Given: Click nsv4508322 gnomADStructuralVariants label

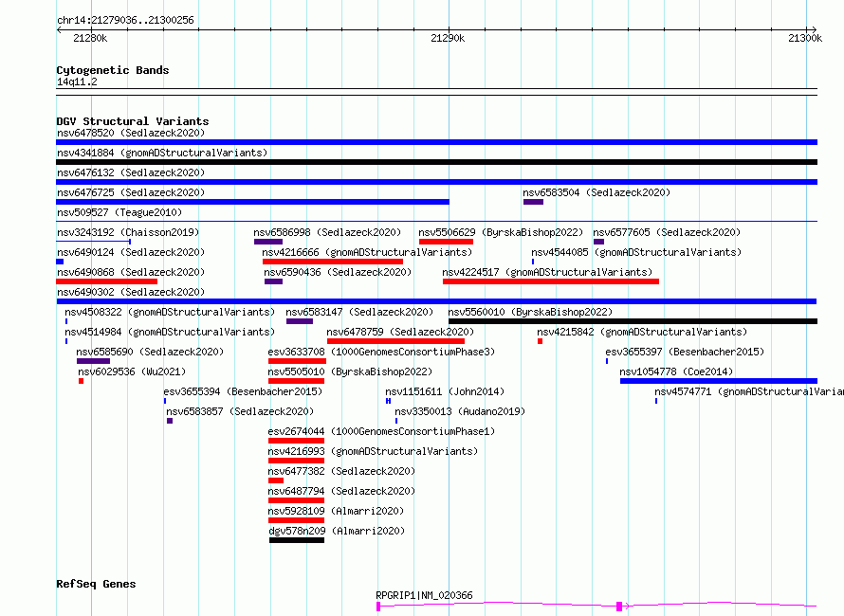Looking at the screenshot, I should click(170, 312).
